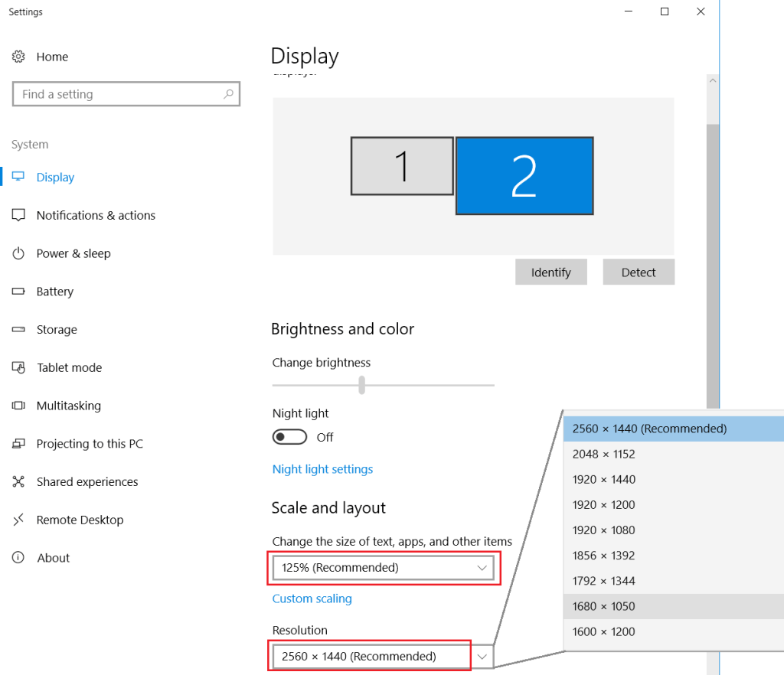784x675 pixels.
Task: Click the Remote Desktop icon
Action: point(18,520)
